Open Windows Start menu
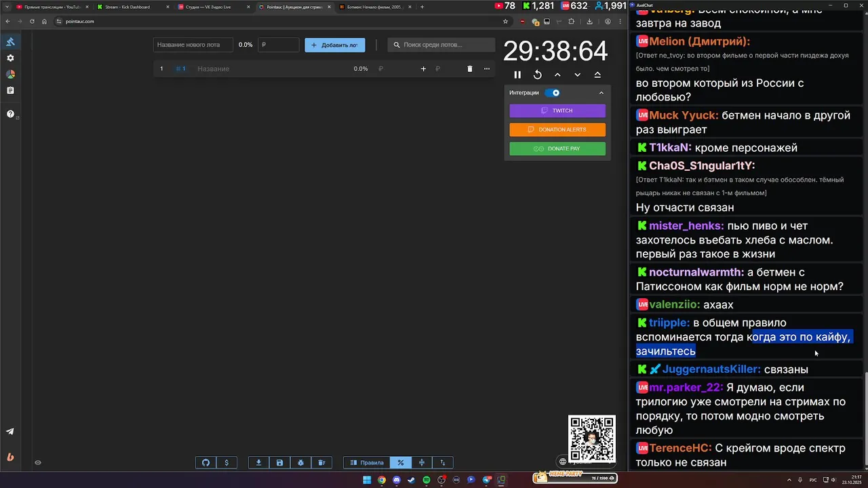 pyautogui.click(x=367, y=480)
